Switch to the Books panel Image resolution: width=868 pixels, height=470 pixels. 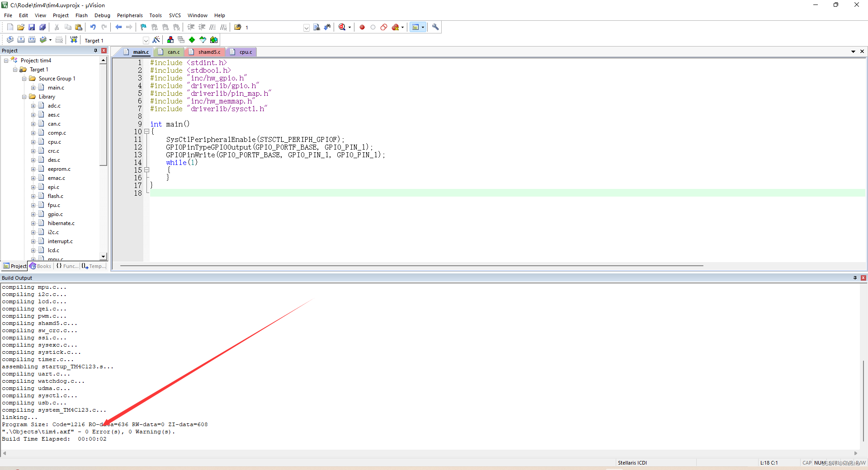[x=40, y=266]
